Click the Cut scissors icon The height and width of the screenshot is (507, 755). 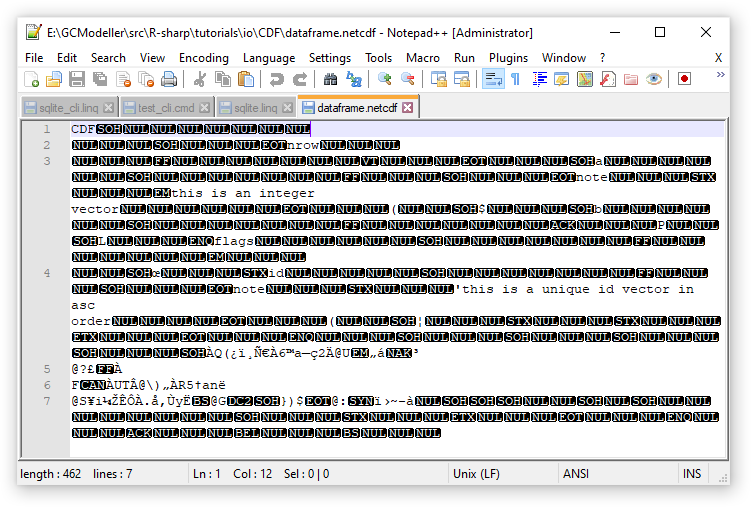[199, 79]
